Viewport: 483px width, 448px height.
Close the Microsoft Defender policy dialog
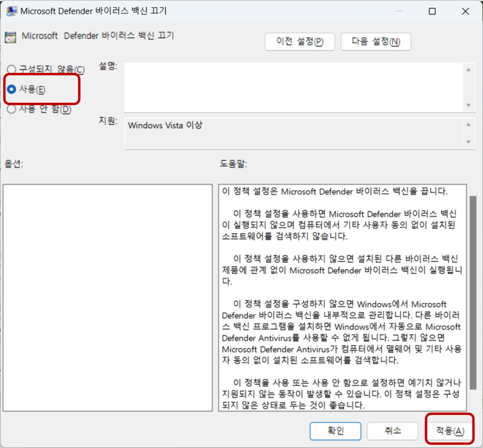(x=465, y=11)
